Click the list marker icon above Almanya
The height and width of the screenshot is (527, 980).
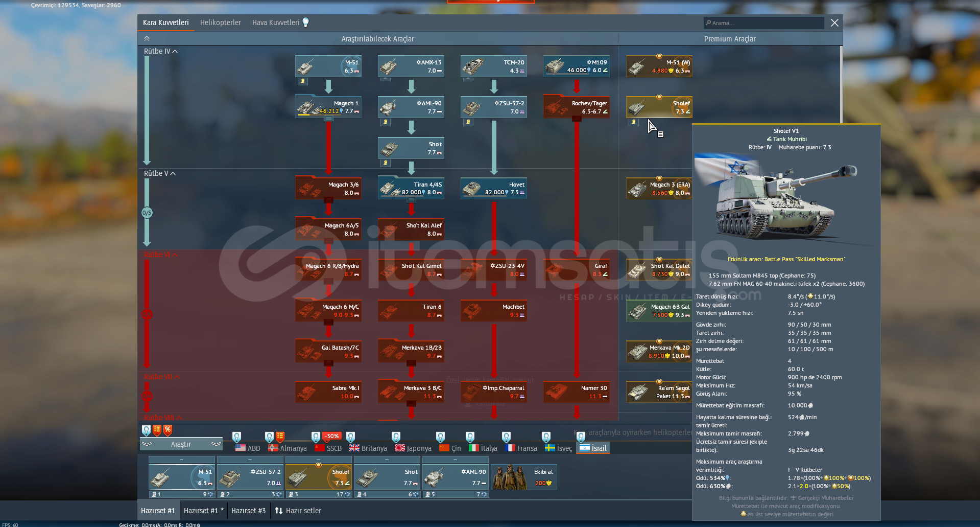[280, 437]
